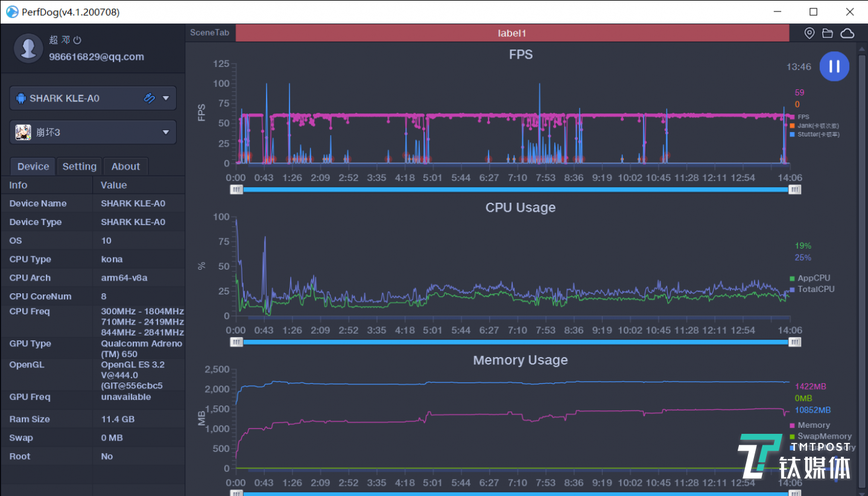Click left handle of FPS time slider
This screenshot has height=496, width=868.
click(237, 189)
